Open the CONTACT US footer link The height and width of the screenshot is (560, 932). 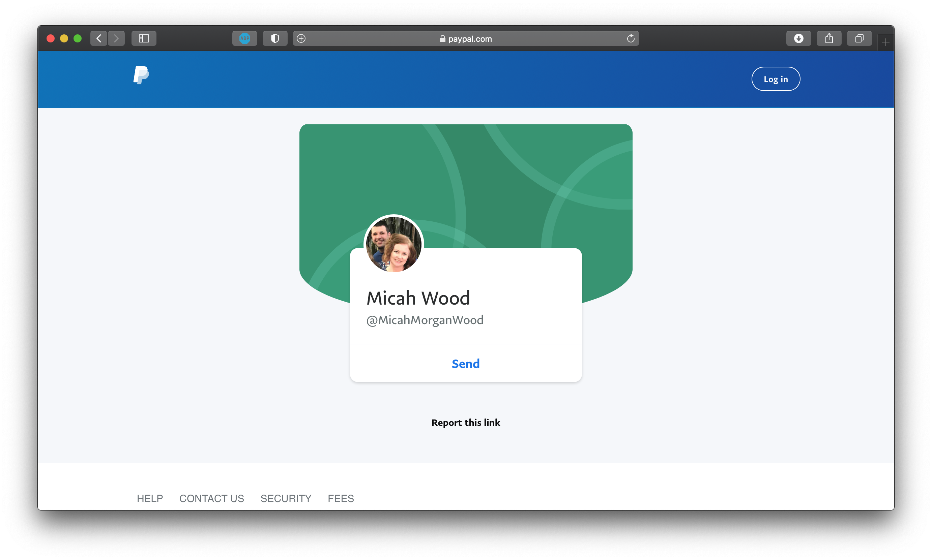(211, 498)
